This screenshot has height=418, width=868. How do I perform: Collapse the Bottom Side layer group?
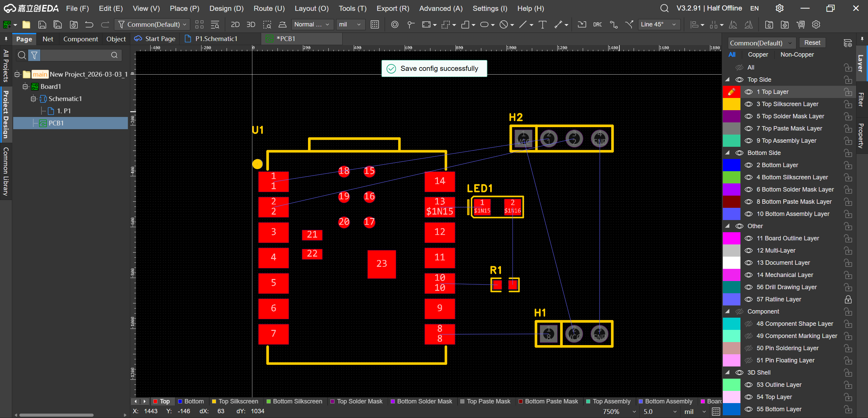click(728, 153)
